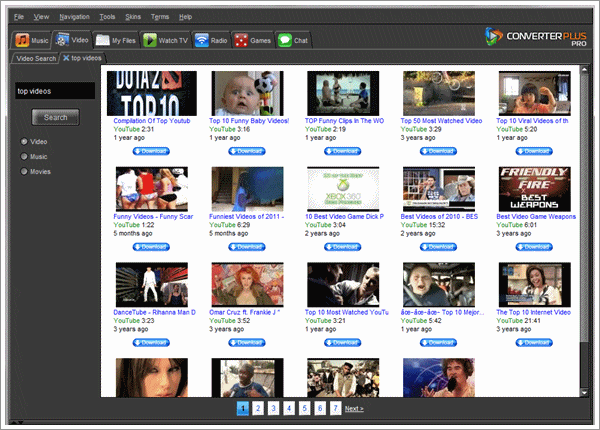Screen dimensions: 600x430
Task: Download 'Best Video Game Weapons'
Action: 534,247
